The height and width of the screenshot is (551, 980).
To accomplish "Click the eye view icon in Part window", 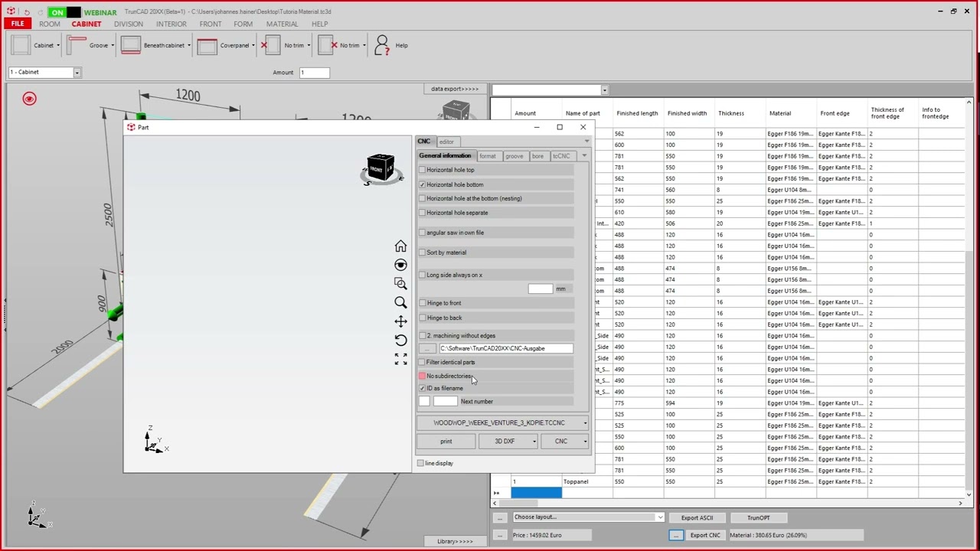I will 400,265.
